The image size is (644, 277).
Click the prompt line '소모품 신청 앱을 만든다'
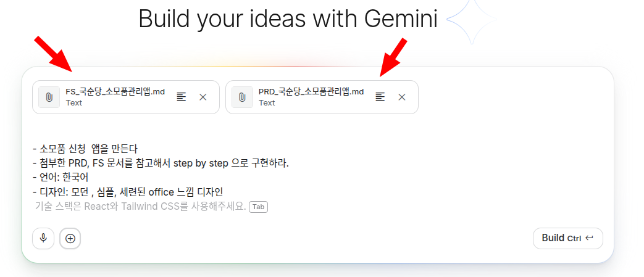(x=85, y=149)
